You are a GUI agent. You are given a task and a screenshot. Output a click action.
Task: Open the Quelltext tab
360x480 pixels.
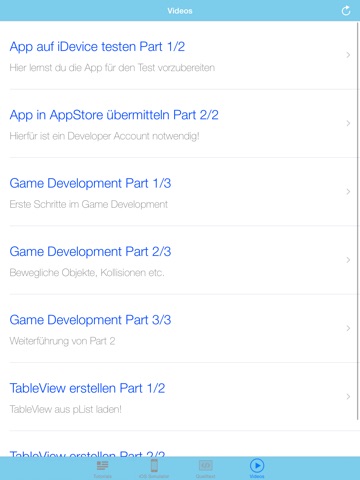tap(205, 469)
